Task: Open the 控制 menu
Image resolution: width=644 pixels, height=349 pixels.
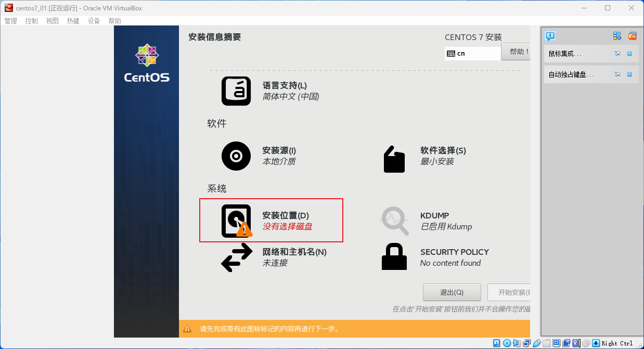Action: pos(31,21)
